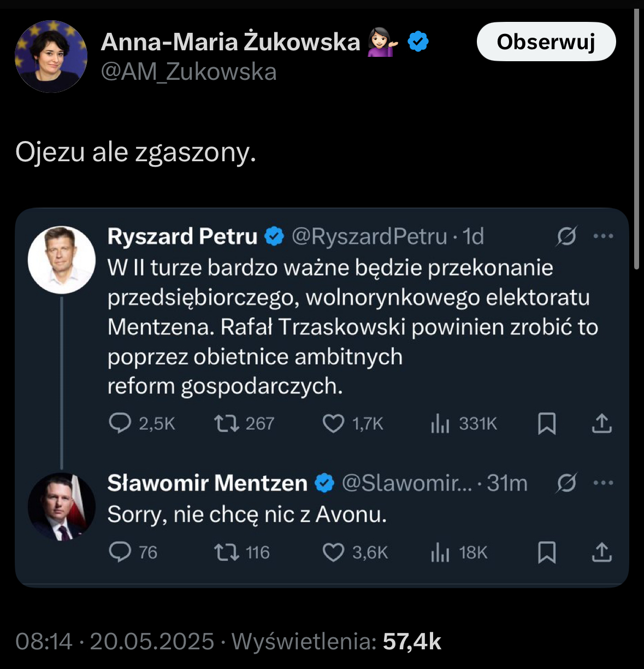This screenshot has width=644, height=669.
Task: Open more options on Petru's tweet
Action: point(603,237)
